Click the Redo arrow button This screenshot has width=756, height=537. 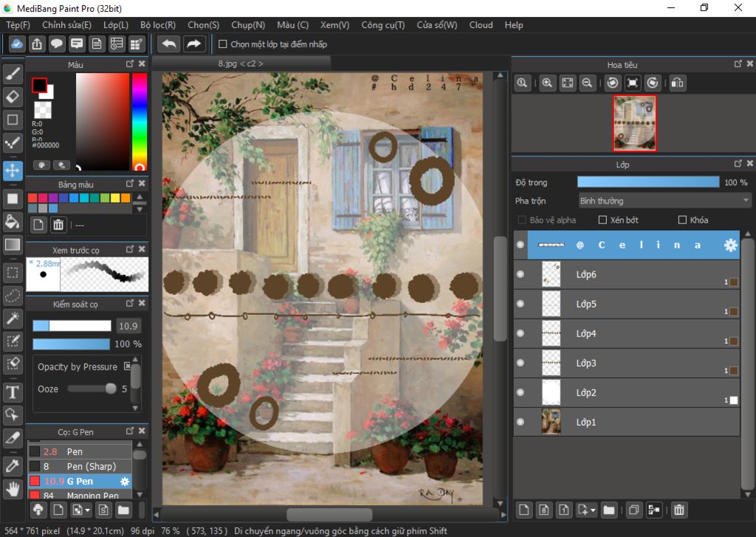coord(194,44)
